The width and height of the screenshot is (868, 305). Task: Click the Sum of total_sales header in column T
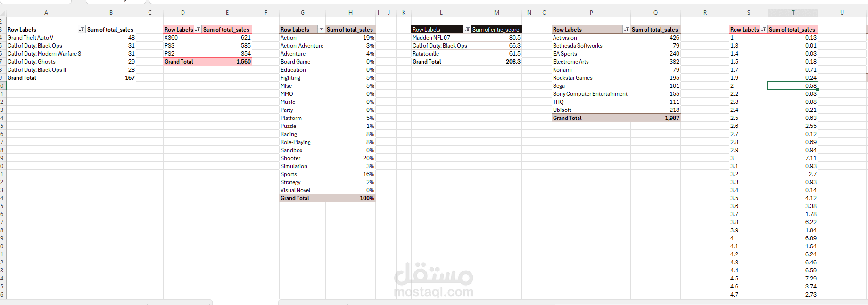tap(793, 29)
